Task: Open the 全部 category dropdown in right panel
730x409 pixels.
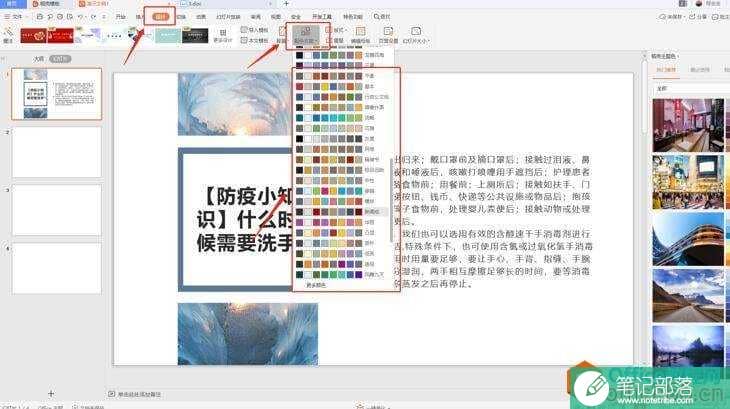Action: [x=691, y=88]
